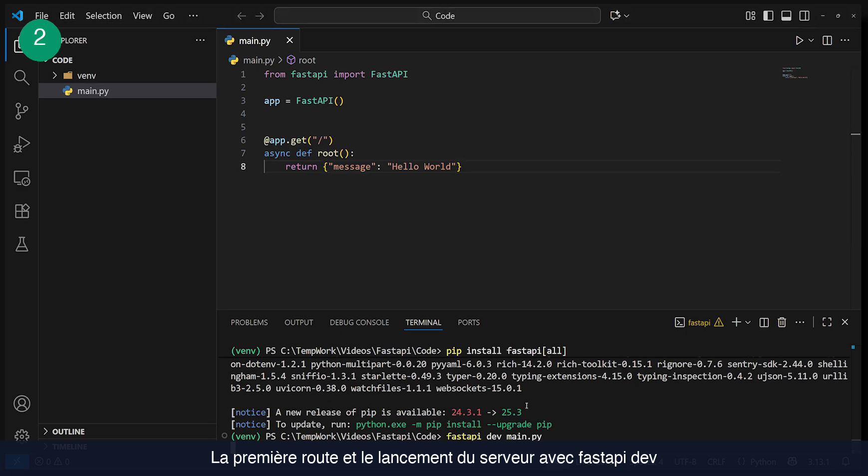Click main.py in the breadcrumb
Viewport: 868px width, 476px height.
pos(259,60)
